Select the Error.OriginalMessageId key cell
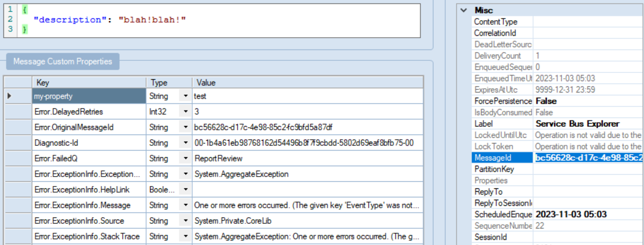 point(89,127)
